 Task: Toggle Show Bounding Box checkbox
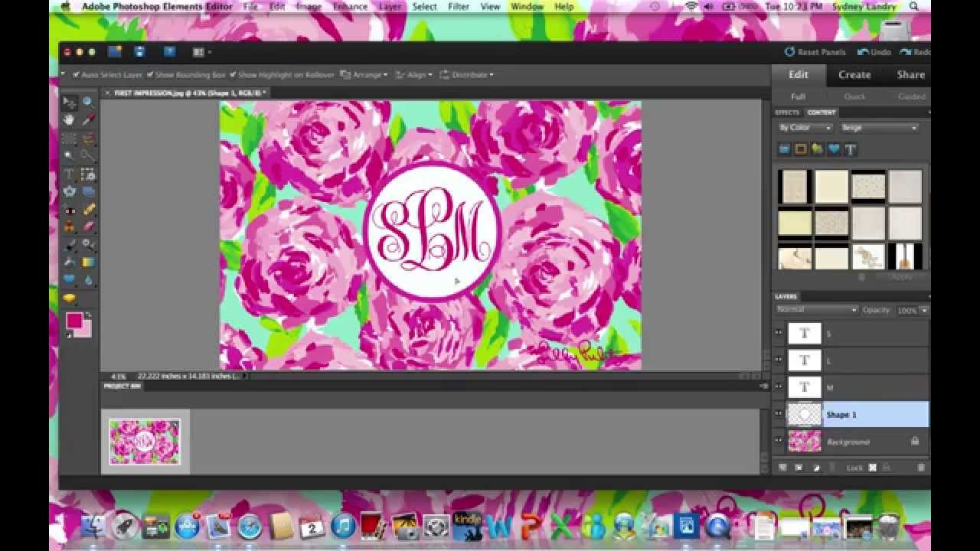[x=150, y=75]
